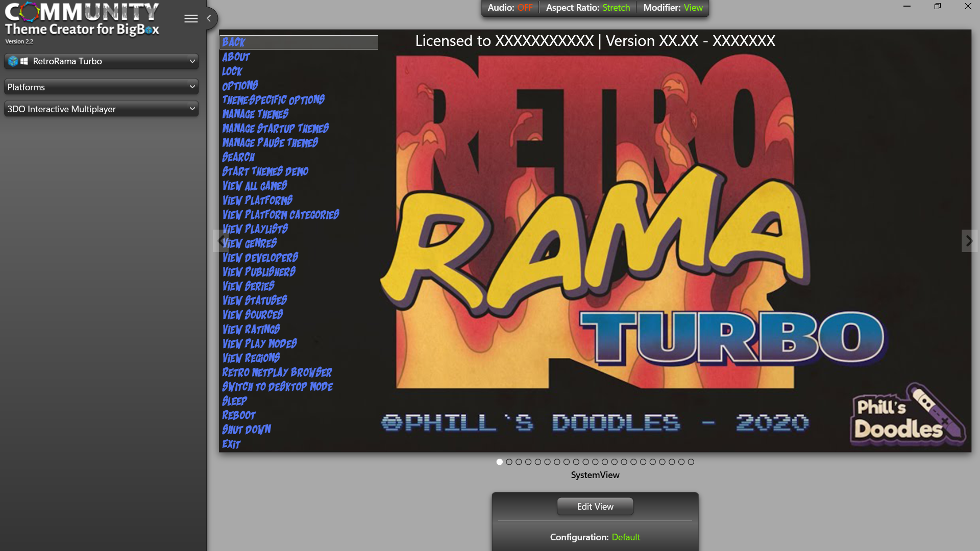Click View Platforms entry
This screenshot has height=551, width=980.
click(257, 200)
